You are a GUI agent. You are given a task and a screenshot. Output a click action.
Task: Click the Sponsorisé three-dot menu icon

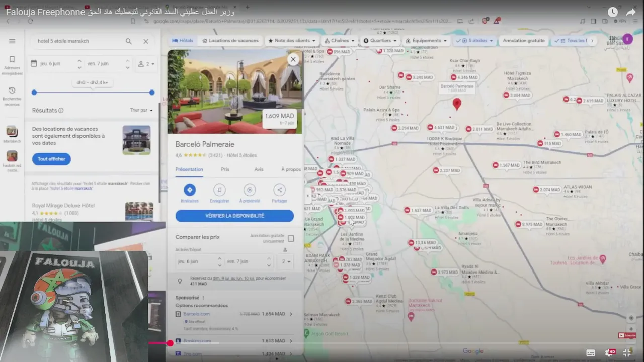(204, 298)
